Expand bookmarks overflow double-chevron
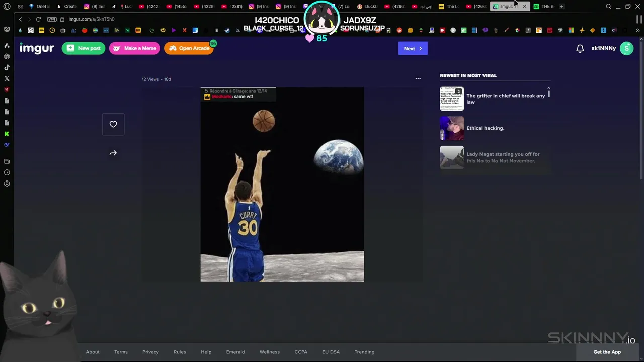This screenshot has width=644, height=362. click(x=638, y=30)
